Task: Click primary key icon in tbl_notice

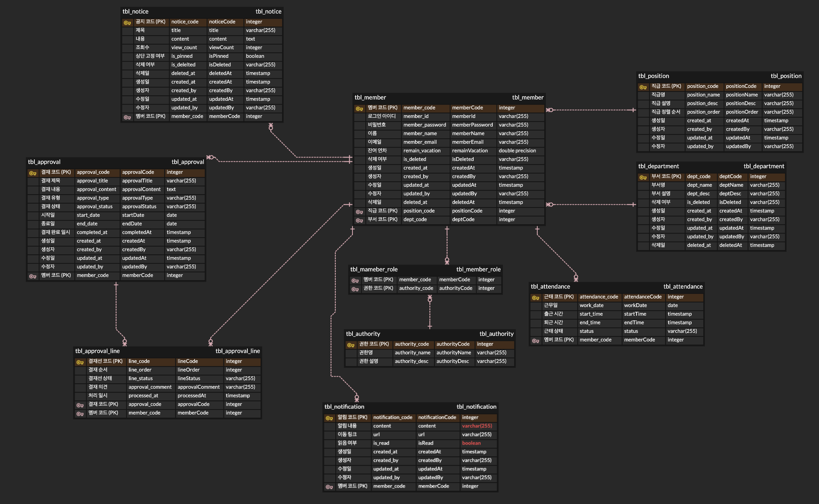Action: click(127, 23)
